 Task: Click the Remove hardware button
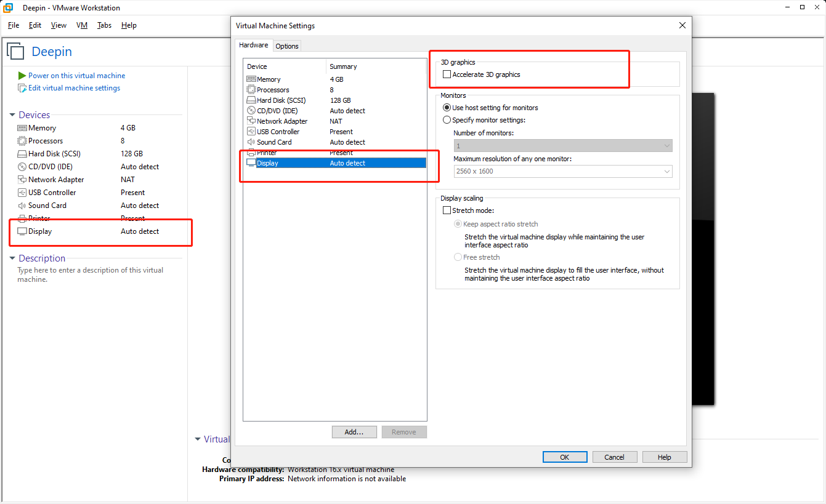[404, 432]
